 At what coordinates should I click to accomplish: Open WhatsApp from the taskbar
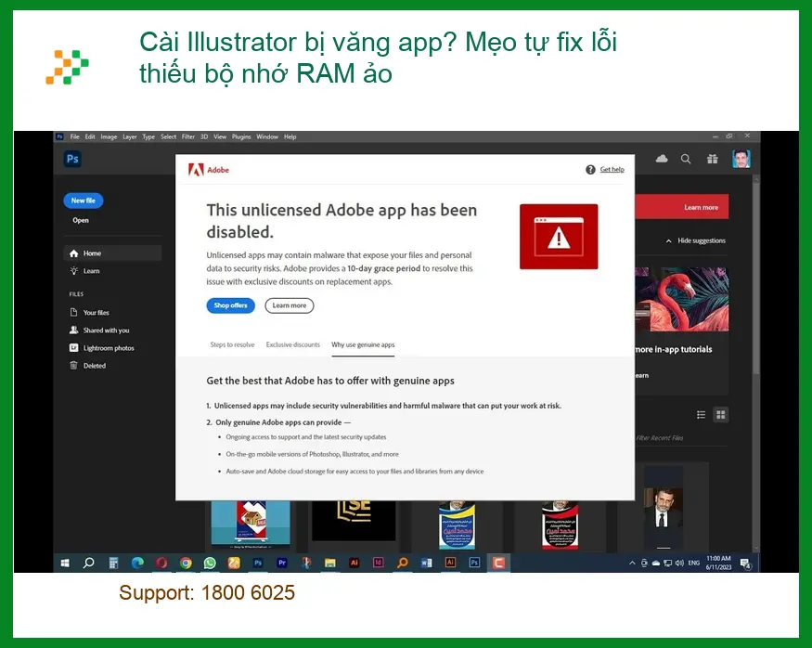(210, 563)
